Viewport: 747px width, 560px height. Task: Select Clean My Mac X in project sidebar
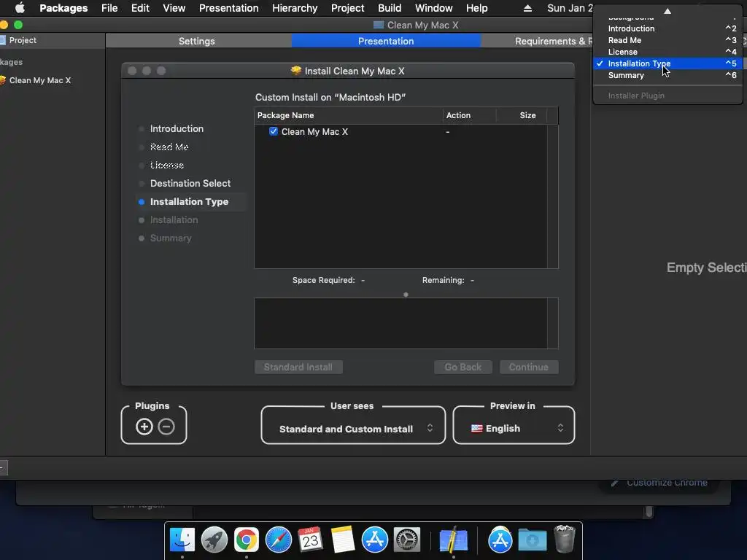pyautogui.click(x=40, y=80)
